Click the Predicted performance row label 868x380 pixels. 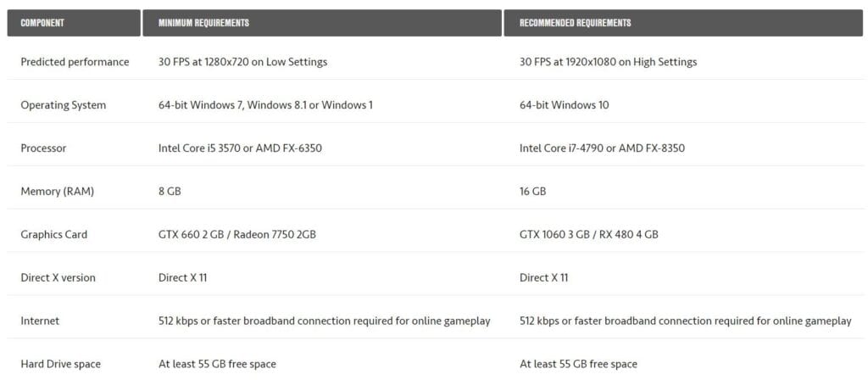(x=75, y=62)
